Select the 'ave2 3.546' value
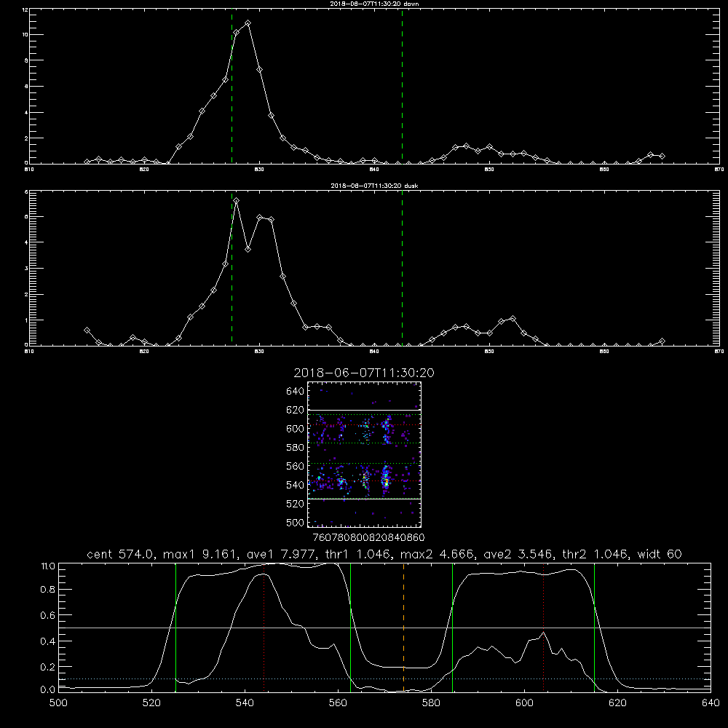This screenshot has width=728, height=728. point(518,554)
